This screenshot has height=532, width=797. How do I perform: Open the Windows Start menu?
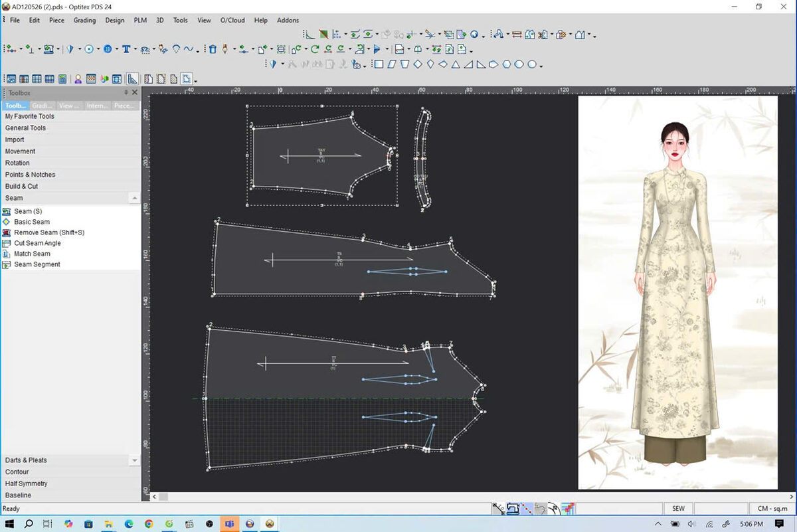[x=9, y=524]
